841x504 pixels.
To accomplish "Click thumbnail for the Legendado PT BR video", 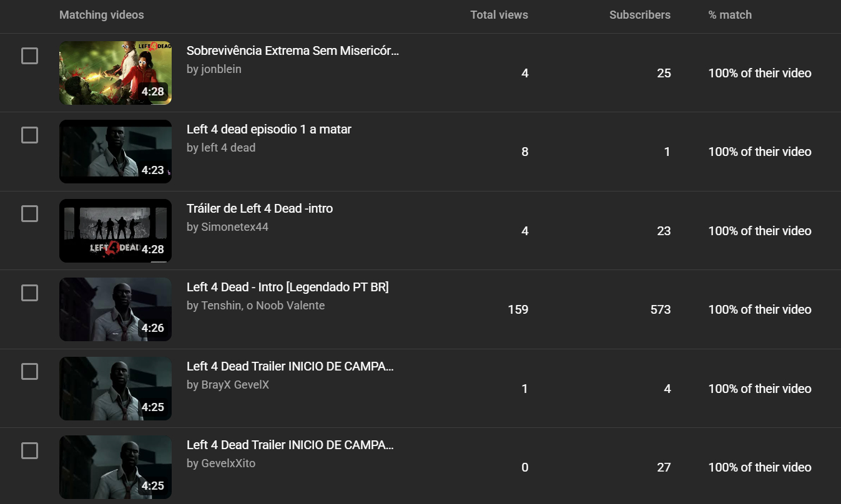I will (x=116, y=309).
